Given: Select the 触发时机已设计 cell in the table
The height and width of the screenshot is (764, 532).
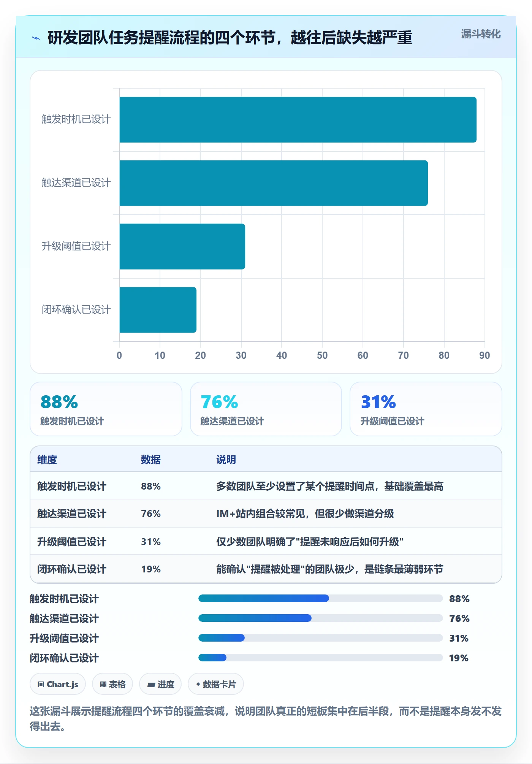Looking at the screenshot, I should (x=72, y=486).
